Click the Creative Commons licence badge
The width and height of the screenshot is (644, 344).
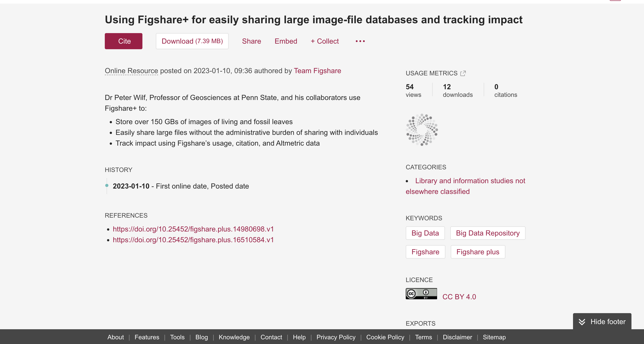(421, 294)
